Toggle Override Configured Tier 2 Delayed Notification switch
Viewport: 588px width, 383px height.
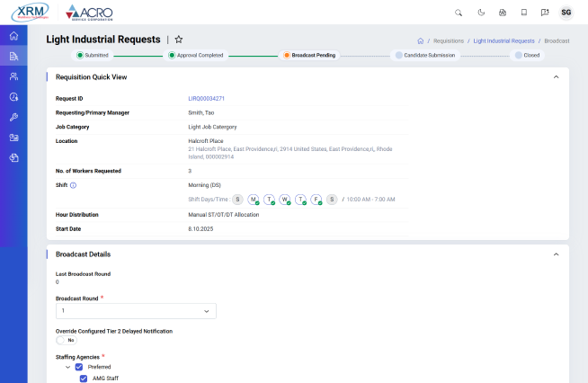(x=67, y=341)
